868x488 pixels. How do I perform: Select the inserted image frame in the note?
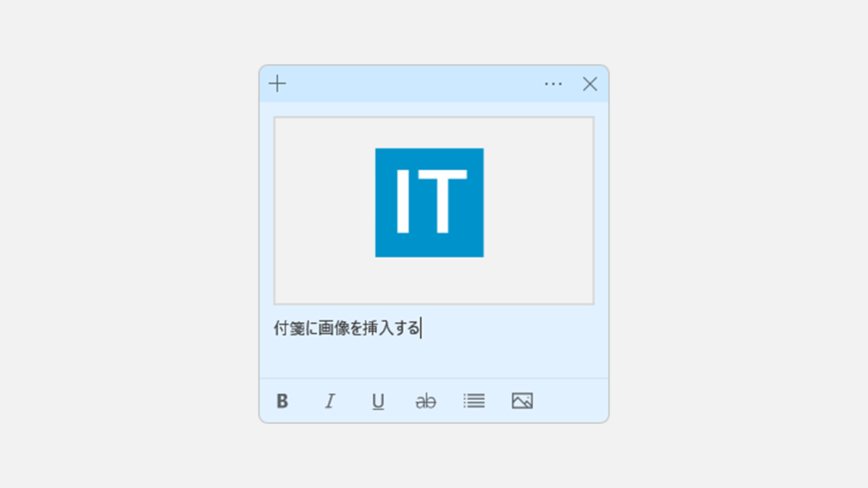434,210
